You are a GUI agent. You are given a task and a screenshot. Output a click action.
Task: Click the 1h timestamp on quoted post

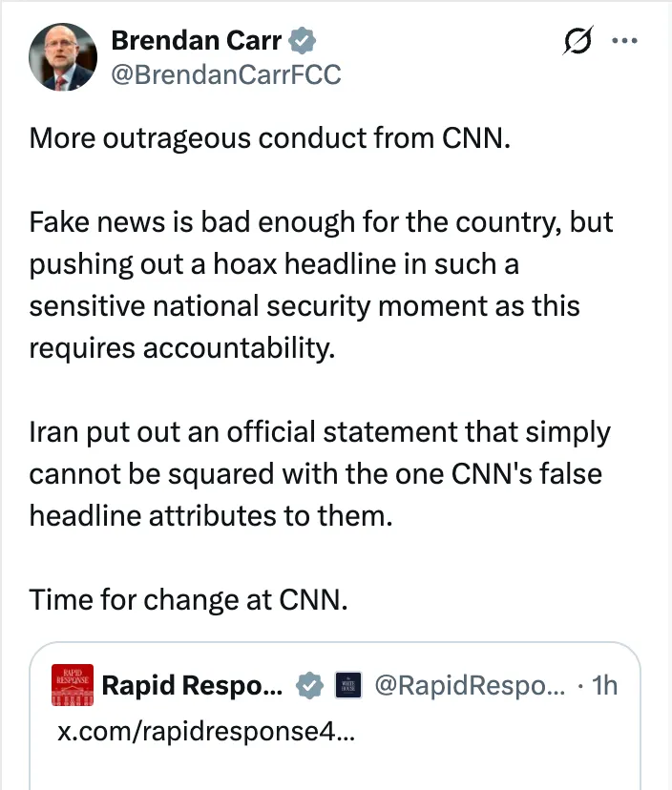[x=603, y=685]
